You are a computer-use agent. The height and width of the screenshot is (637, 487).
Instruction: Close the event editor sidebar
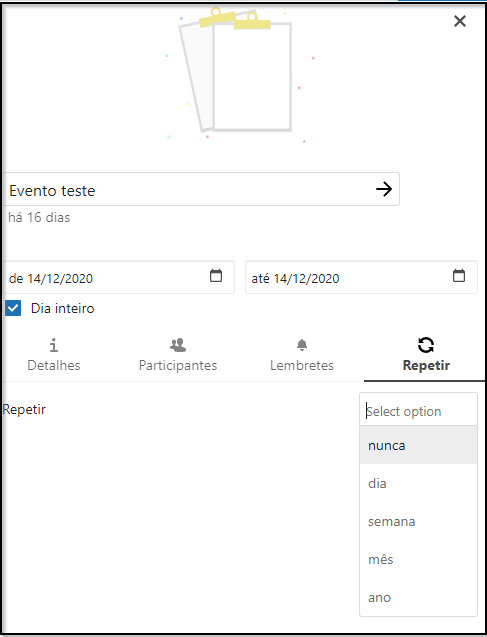[x=460, y=21]
